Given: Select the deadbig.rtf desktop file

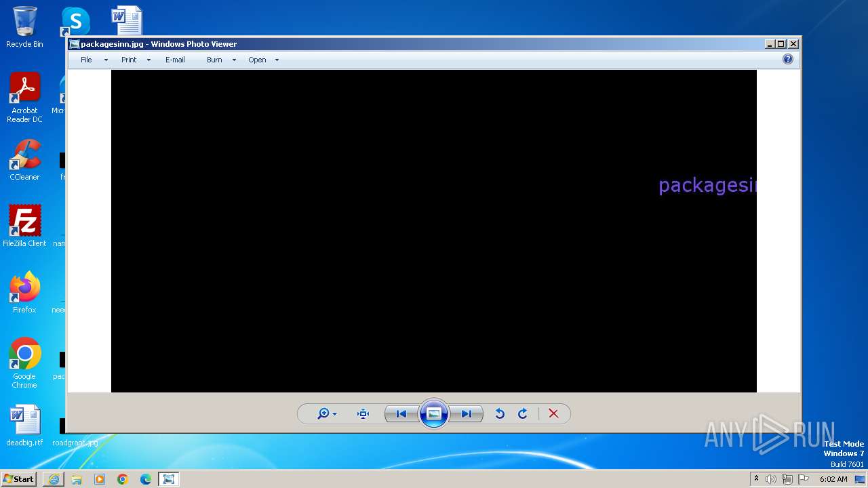Looking at the screenshot, I should pos(24,426).
